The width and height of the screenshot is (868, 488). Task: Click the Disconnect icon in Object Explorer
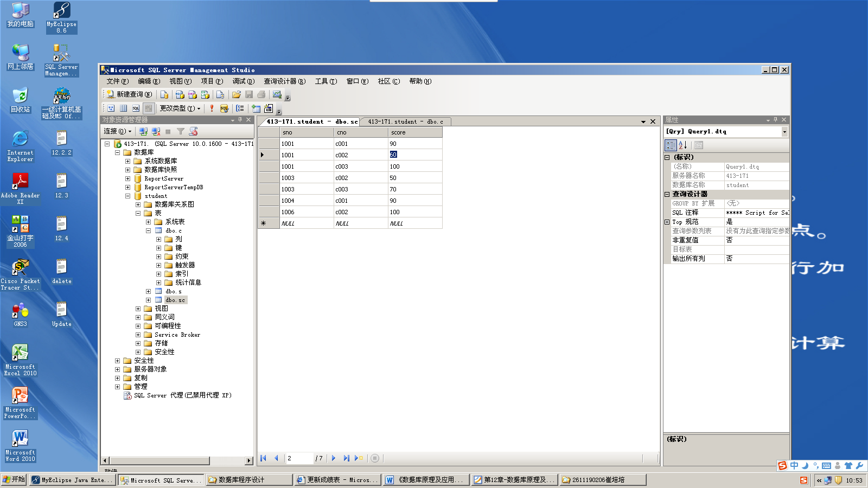(x=156, y=131)
